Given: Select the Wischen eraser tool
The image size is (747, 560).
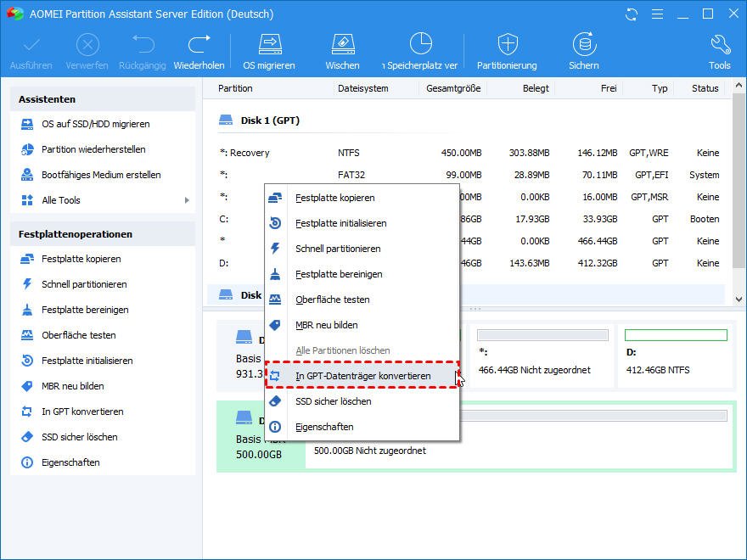Looking at the screenshot, I should (342, 51).
